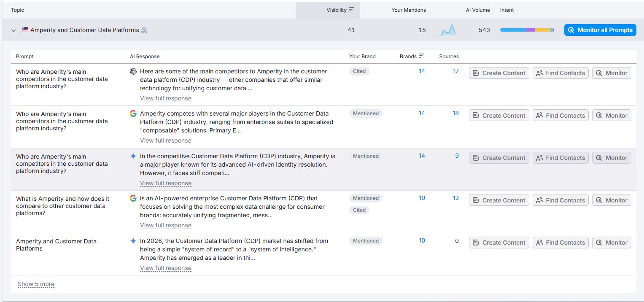Click the Gemini sparkle icon in the 'In the competitive' response
The width and height of the screenshot is (644, 302).
click(x=133, y=156)
